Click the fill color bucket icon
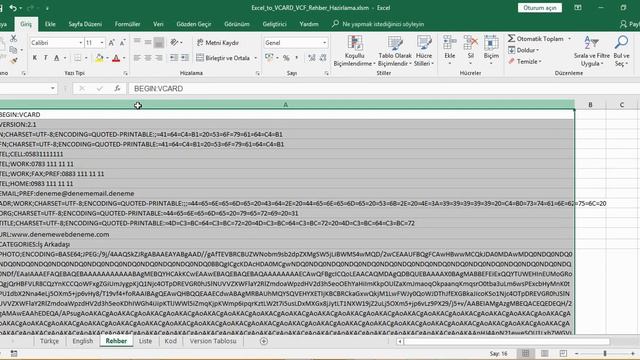The image size is (640, 360). point(99,58)
